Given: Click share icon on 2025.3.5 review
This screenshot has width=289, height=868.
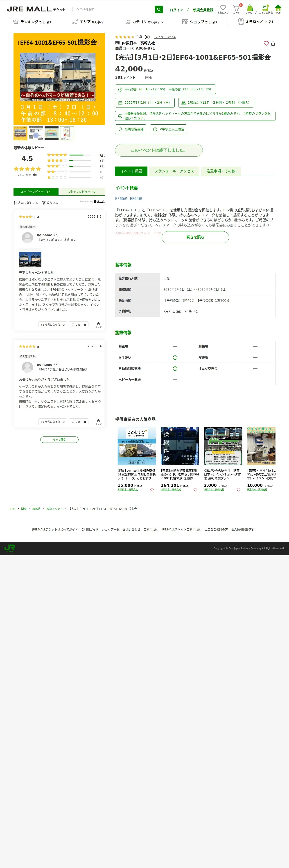Looking at the screenshot, I should click(98, 324).
